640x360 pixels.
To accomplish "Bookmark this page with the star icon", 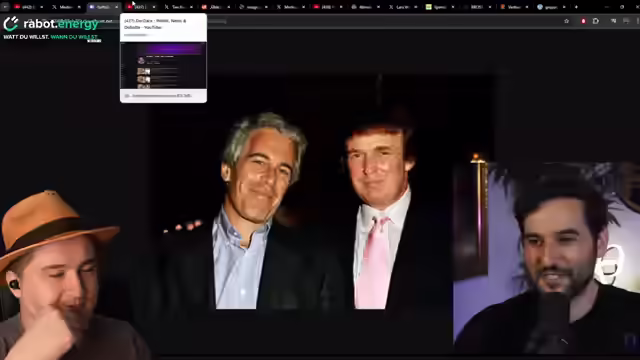I will tap(567, 21).
